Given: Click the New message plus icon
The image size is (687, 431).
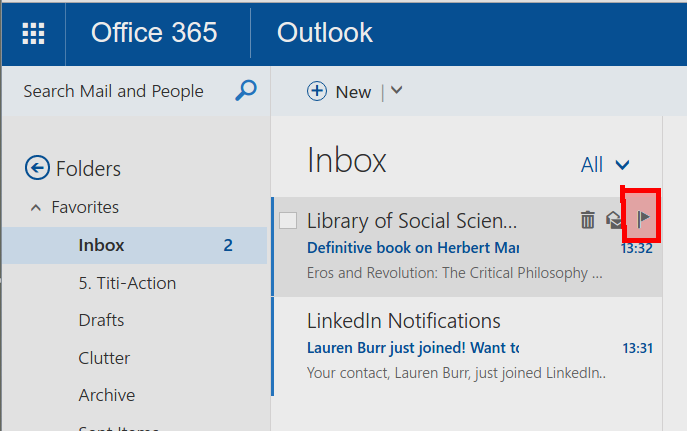Looking at the screenshot, I should coord(317,91).
